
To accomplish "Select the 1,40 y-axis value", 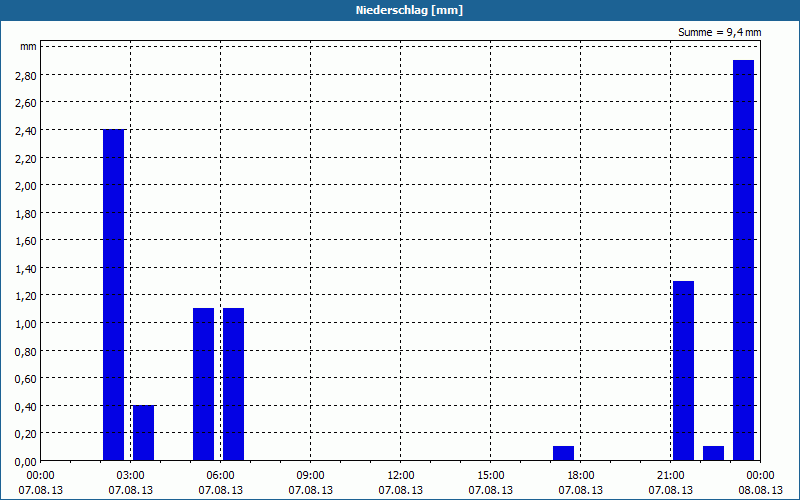I will (x=27, y=268).
